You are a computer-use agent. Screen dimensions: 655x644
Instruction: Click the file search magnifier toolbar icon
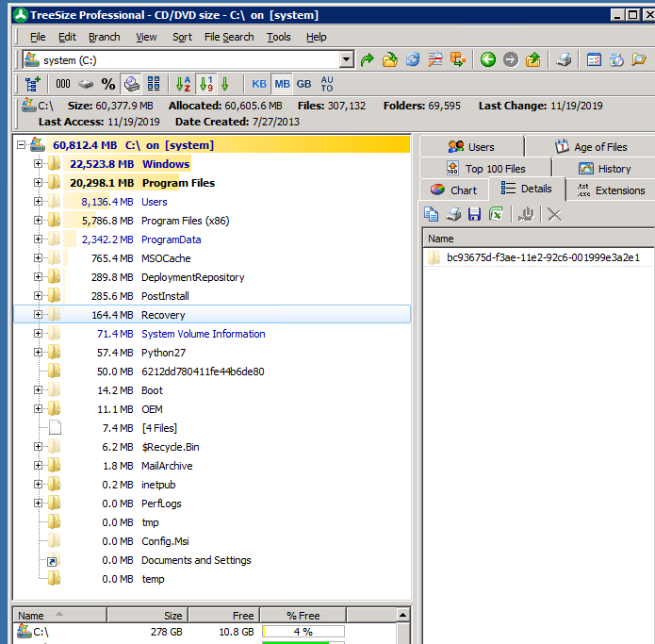click(x=435, y=59)
